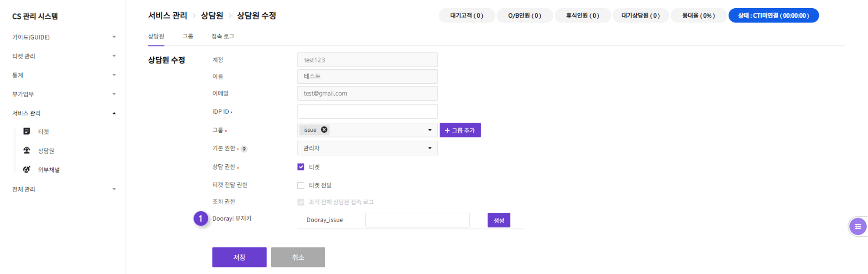Click the 대기상담원 (0) status pill
868x274 pixels.
[641, 16]
